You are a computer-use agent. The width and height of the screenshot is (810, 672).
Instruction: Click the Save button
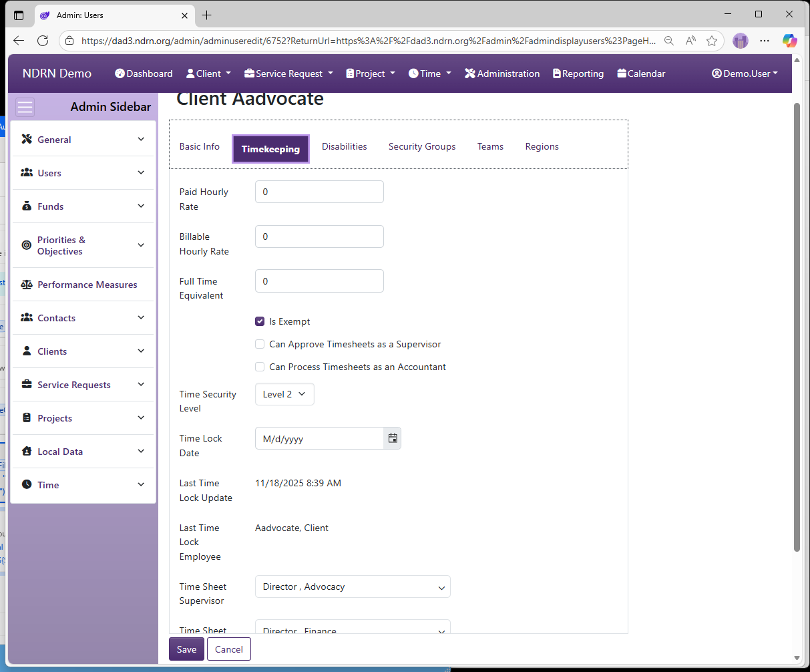[186, 649]
